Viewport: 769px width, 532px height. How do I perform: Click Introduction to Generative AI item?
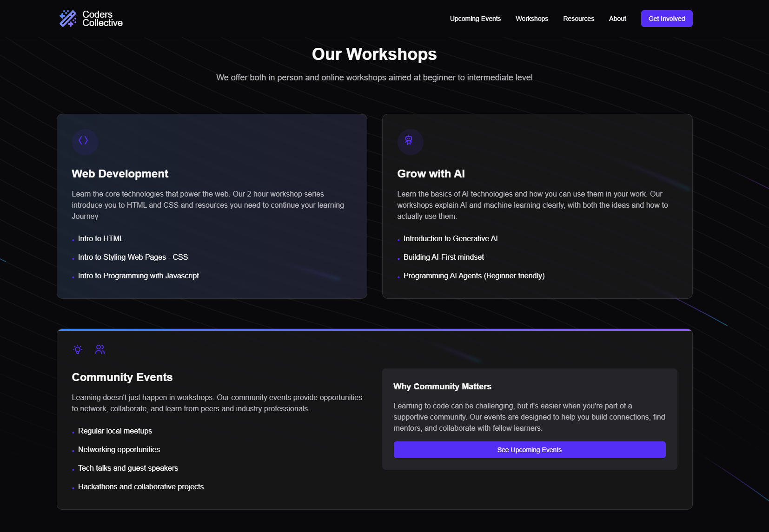(451, 238)
